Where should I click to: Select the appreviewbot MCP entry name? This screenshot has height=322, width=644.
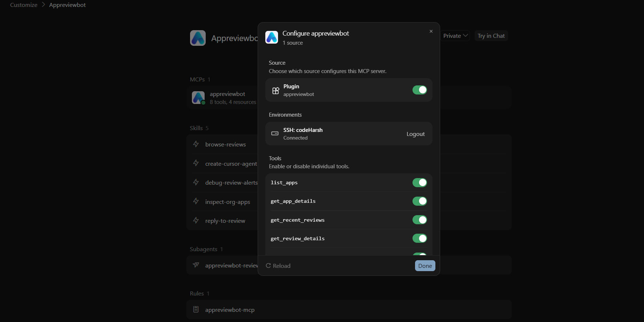pyautogui.click(x=227, y=94)
